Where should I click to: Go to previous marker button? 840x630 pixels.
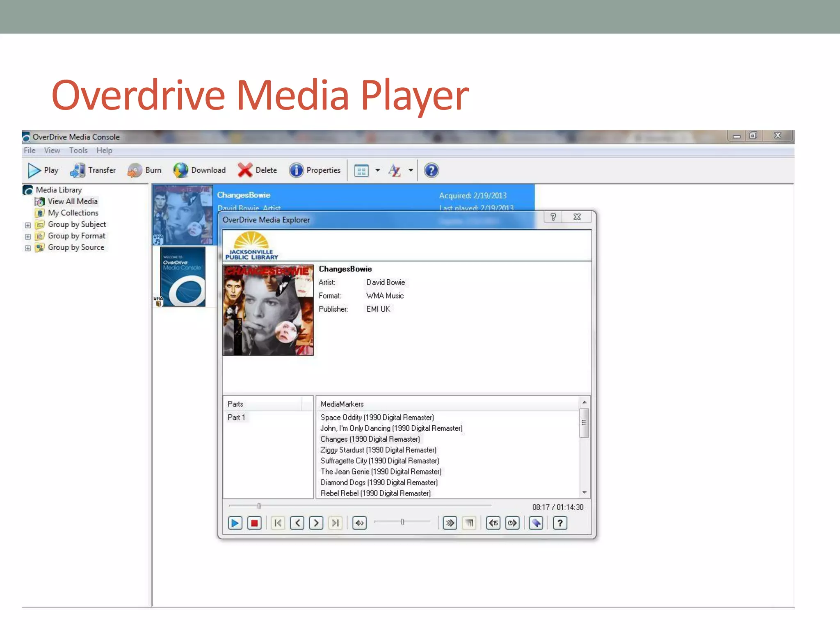(297, 523)
